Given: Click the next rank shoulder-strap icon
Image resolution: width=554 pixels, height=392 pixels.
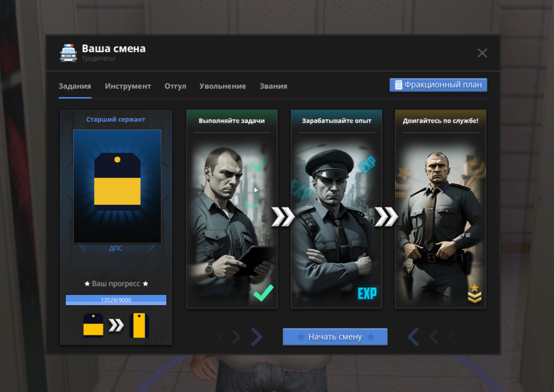Looking at the screenshot, I should [139, 325].
